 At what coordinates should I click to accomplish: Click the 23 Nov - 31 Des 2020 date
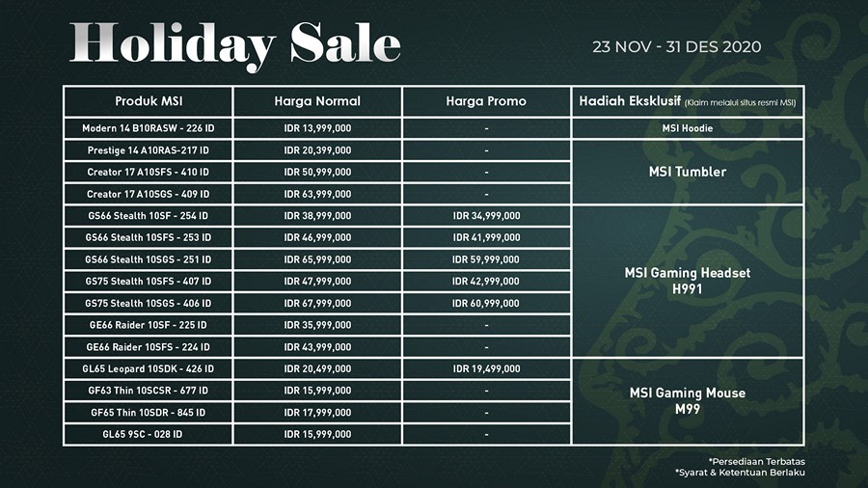tap(677, 46)
